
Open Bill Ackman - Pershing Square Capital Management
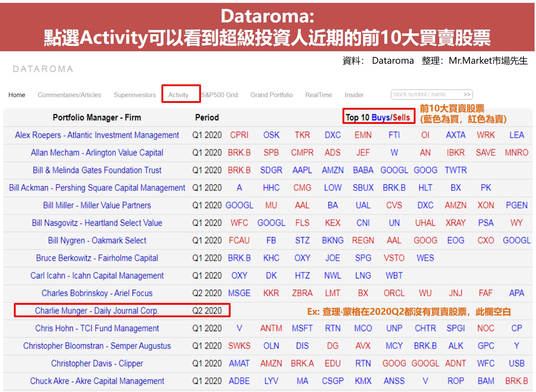[x=97, y=188]
